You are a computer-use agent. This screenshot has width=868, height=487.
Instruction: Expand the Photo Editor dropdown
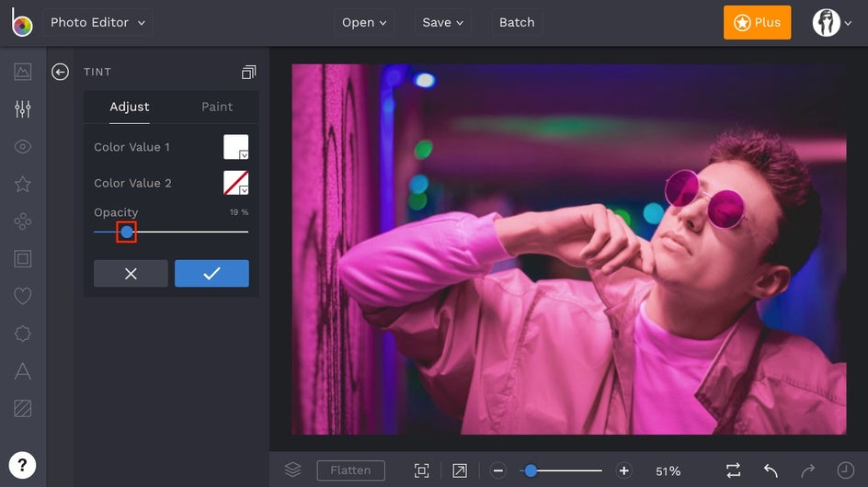tap(97, 23)
